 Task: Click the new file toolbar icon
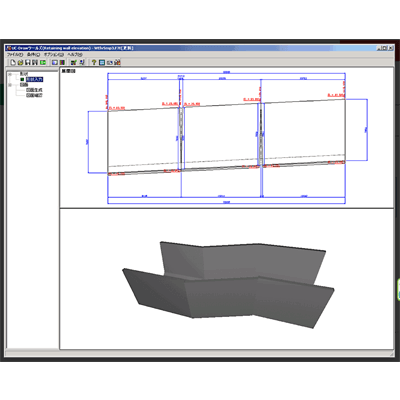[x=13, y=62]
